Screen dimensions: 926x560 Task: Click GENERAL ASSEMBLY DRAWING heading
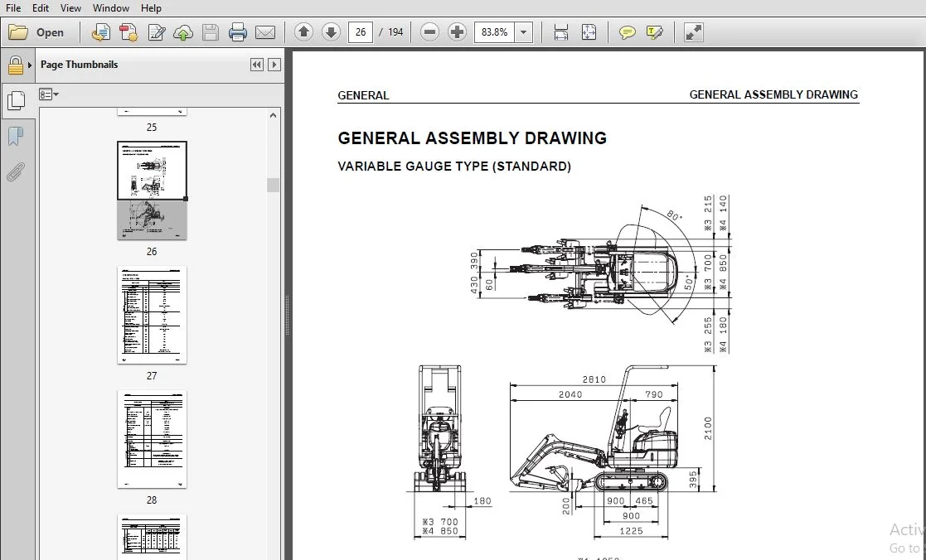pos(472,138)
